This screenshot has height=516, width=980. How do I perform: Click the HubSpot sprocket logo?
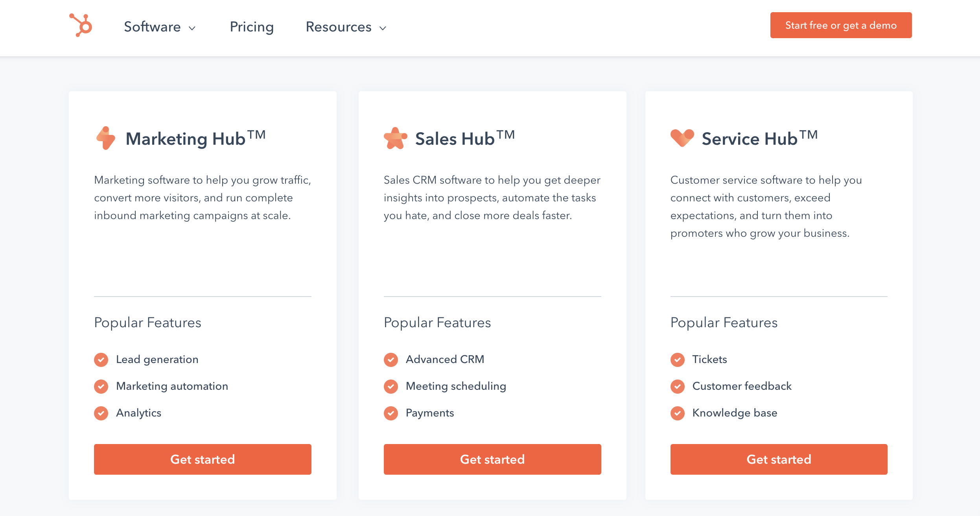pos(81,25)
